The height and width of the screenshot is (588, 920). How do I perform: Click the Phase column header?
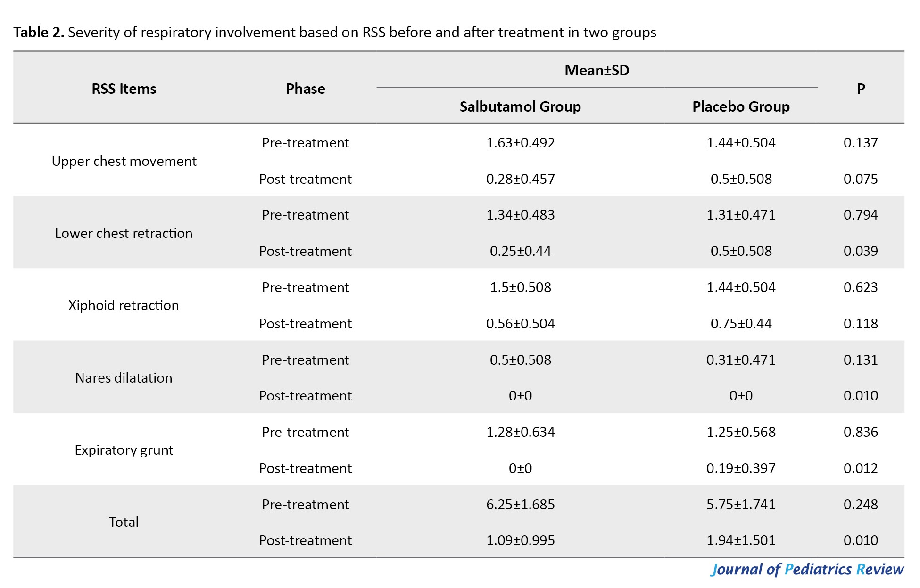point(305,89)
